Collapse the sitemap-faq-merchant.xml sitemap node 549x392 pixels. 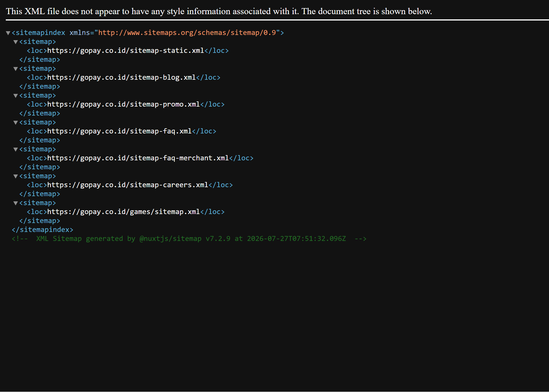pyautogui.click(x=16, y=149)
